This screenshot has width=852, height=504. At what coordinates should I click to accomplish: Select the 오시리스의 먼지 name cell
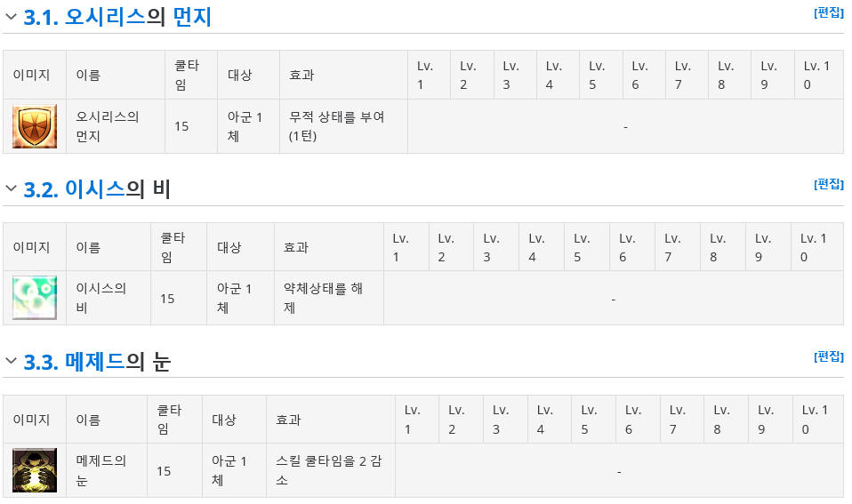click(116, 126)
